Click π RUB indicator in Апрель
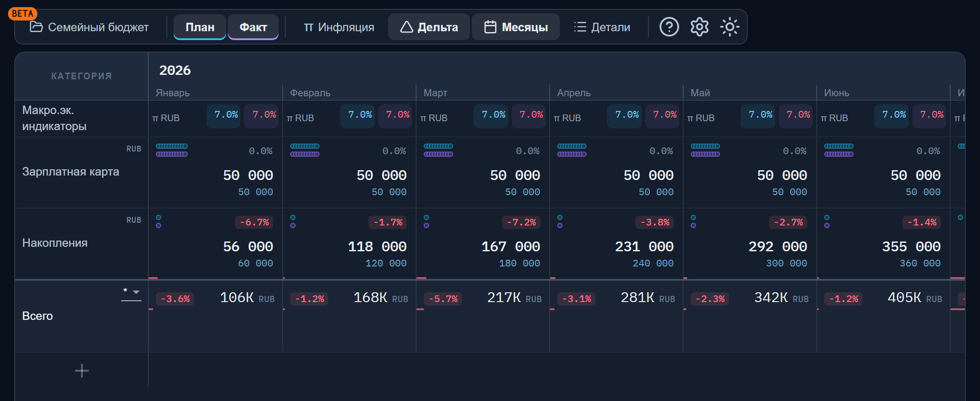 pos(567,118)
